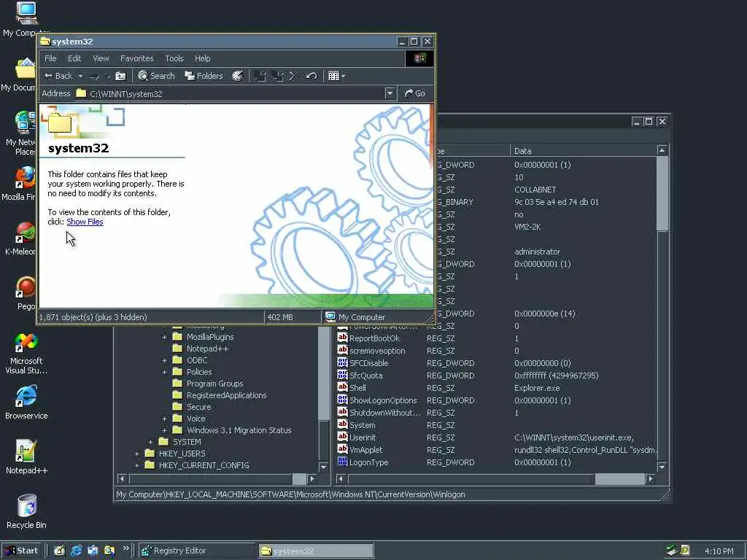
Task: Select the RegisteredApplications key
Action: (x=227, y=395)
